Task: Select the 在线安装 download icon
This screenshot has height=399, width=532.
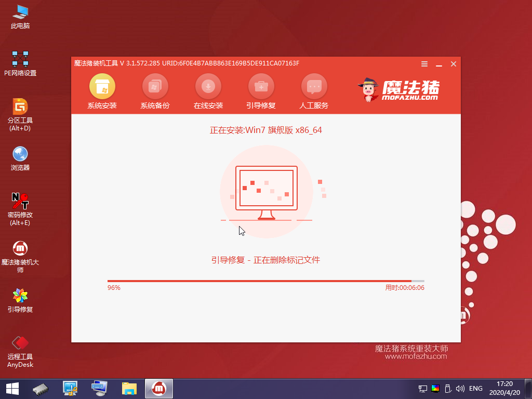Action: 208,87
